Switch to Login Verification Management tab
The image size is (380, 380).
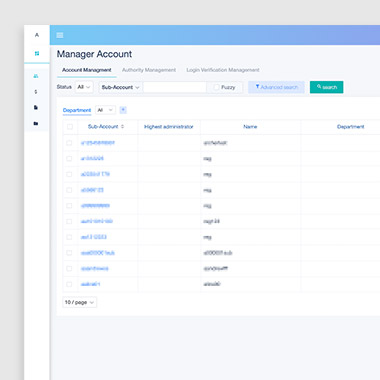(223, 70)
